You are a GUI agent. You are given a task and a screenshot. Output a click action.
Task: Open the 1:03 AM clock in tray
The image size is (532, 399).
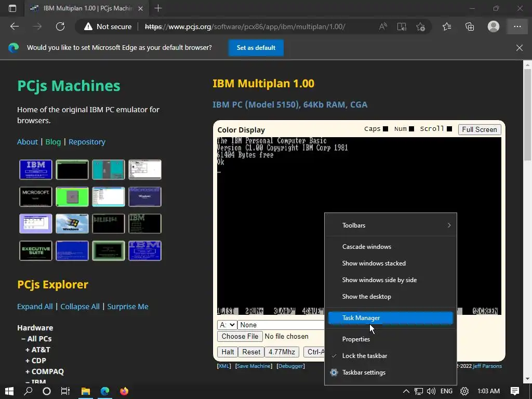point(488,391)
